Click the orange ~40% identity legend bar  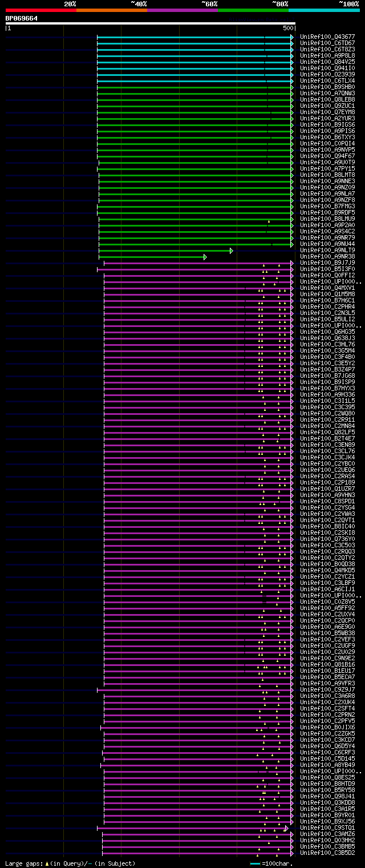click(x=112, y=10)
